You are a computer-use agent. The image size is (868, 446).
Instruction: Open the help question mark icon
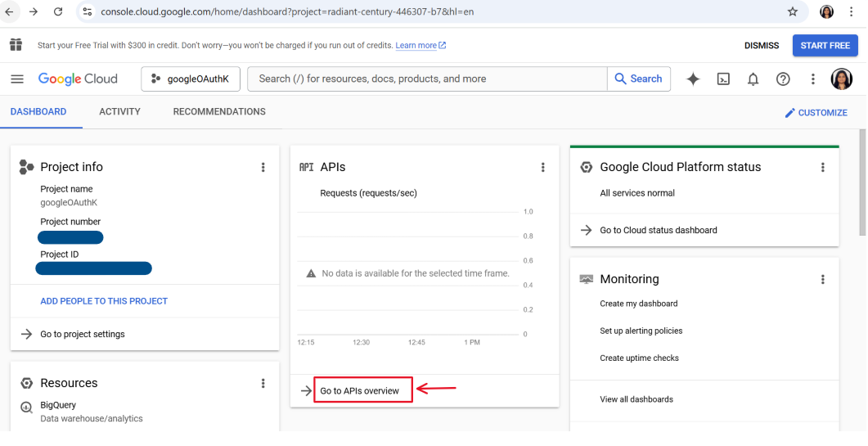pos(783,79)
